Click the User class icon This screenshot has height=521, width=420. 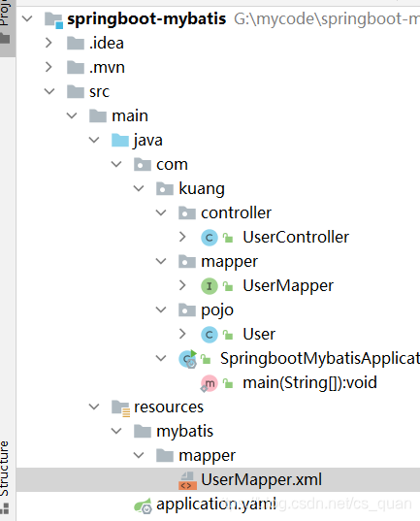pos(210,335)
